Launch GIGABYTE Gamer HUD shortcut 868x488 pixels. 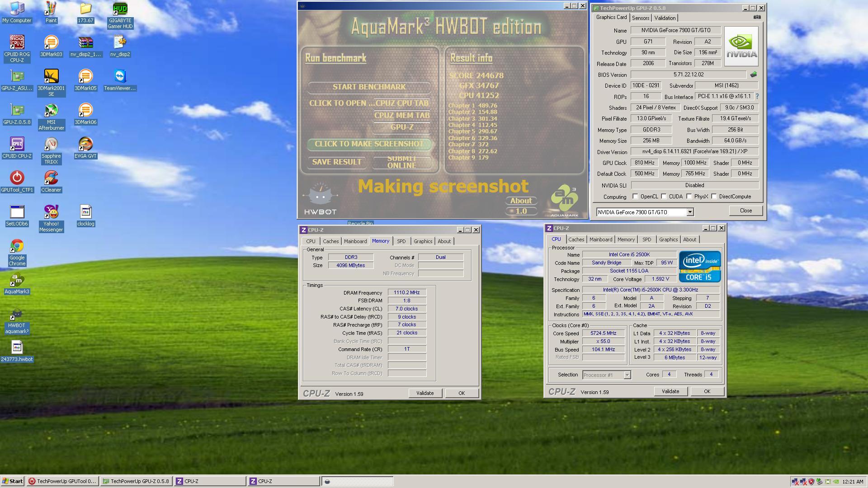tap(120, 15)
